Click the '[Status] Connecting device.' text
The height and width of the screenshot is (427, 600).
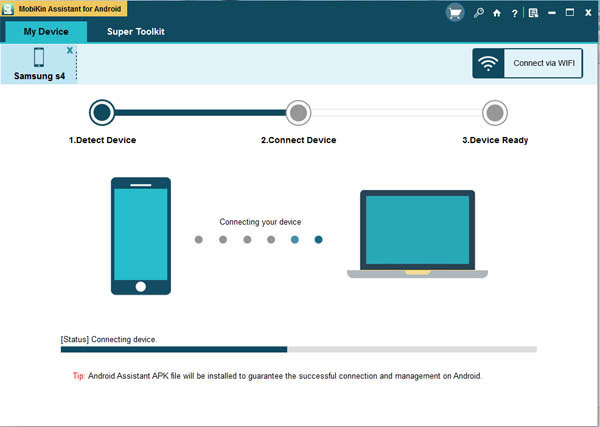[109, 339]
